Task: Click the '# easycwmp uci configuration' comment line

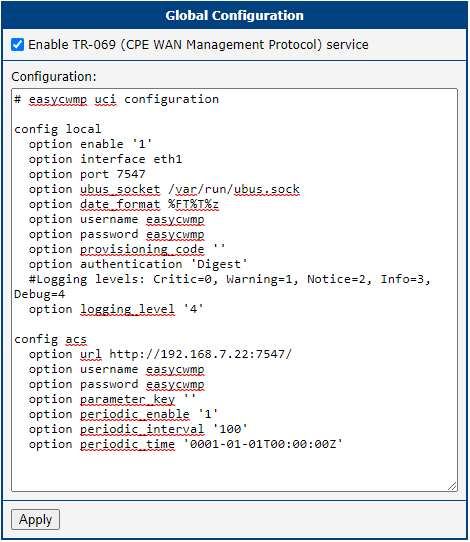Action: tap(116, 99)
